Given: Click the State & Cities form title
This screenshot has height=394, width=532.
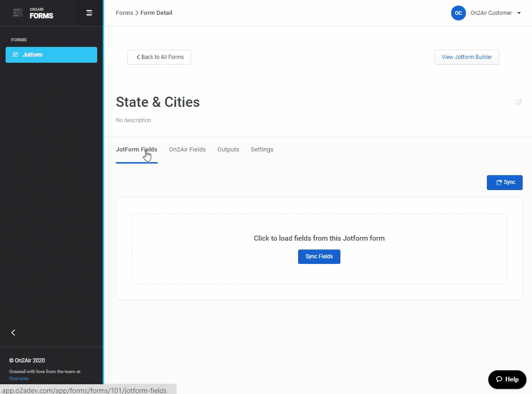Looking at the screenshot, I should 158,102.
